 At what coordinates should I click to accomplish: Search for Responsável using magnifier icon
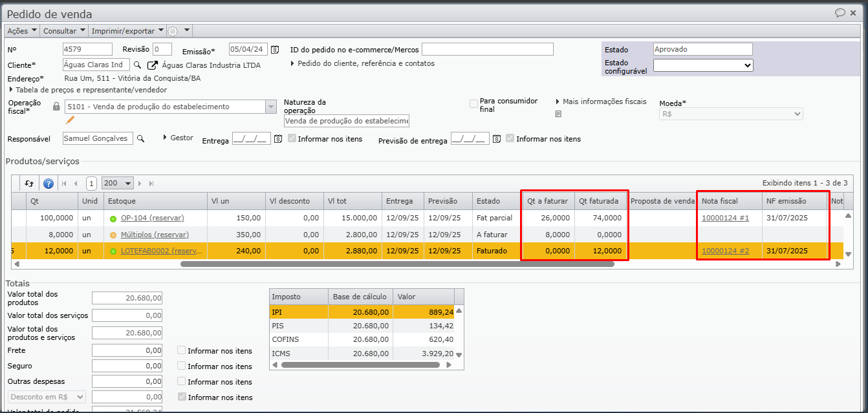pos(141,138)
